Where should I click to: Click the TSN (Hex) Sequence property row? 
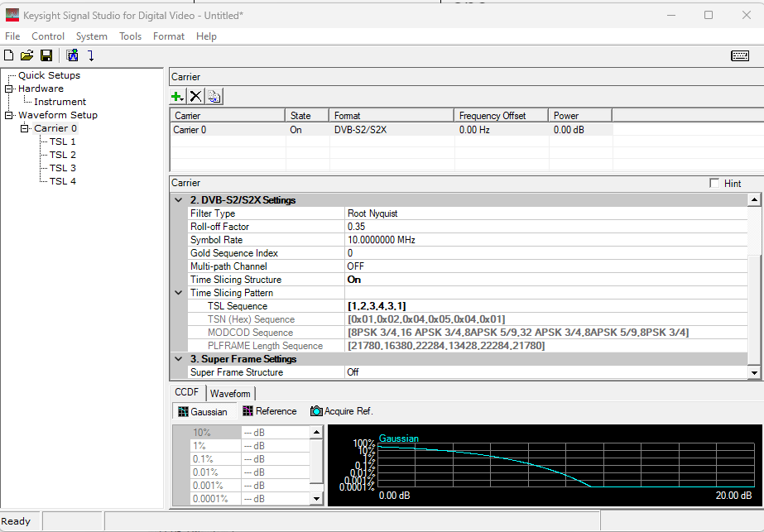tap(468, 319)
